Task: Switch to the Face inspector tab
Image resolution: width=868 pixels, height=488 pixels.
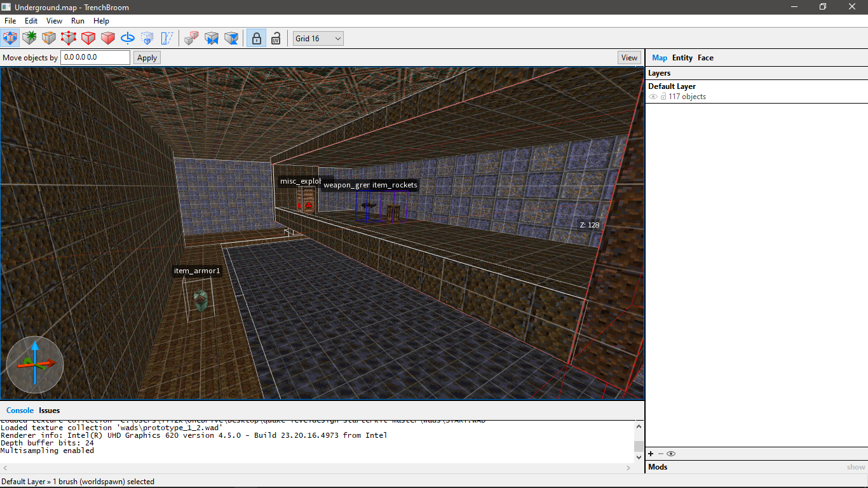Action: (705, 58)
